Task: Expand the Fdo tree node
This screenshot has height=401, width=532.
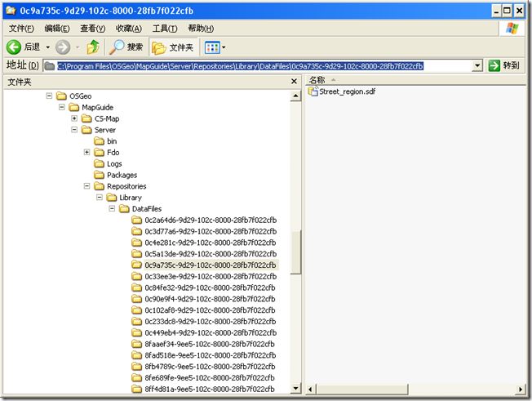Action: click(x=86, y=152)
